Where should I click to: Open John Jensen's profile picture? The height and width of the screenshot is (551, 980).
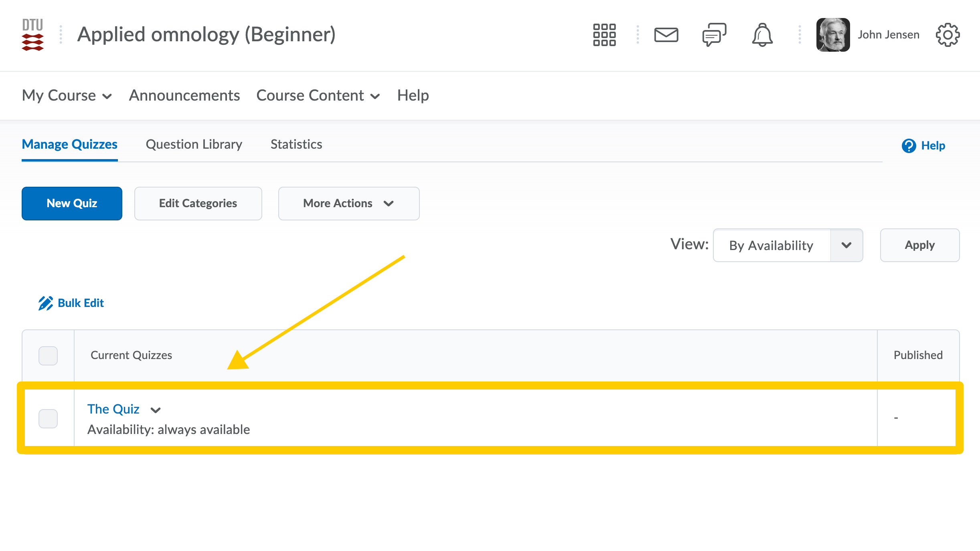[833, 35]
